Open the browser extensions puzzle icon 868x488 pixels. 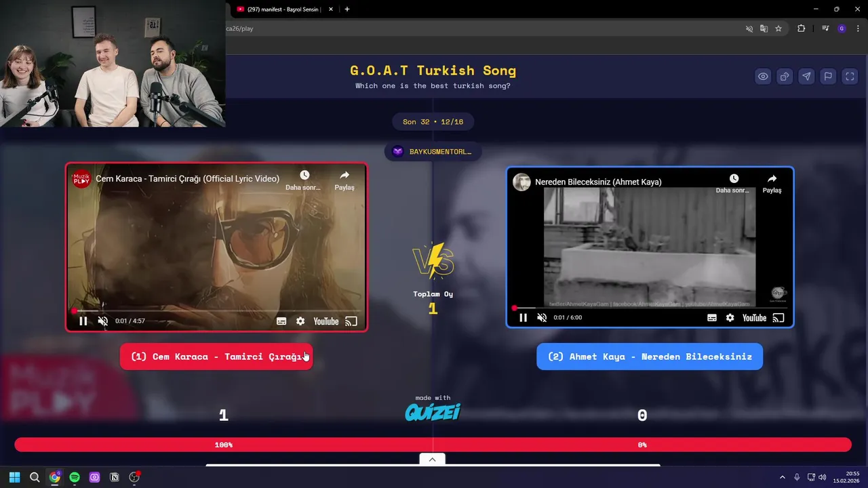[802, 28]
